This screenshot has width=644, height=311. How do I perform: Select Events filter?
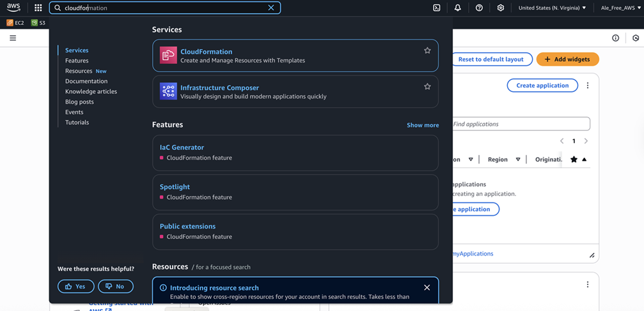pyautogui.click(x=74, y=112)
